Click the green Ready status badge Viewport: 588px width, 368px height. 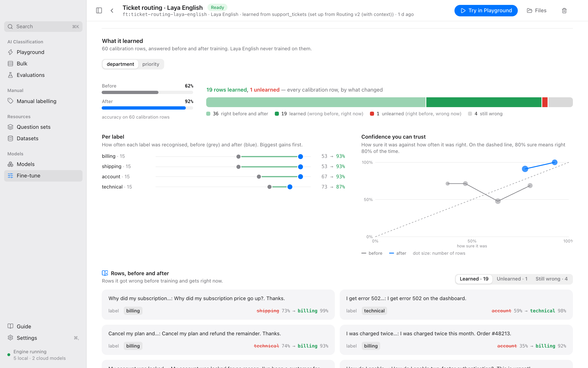tap(217, 7)
